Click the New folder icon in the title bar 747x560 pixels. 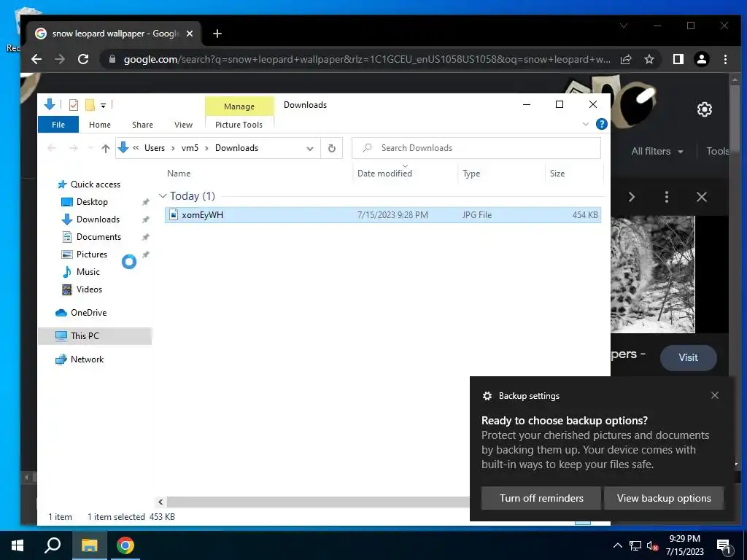click(90, 105)
